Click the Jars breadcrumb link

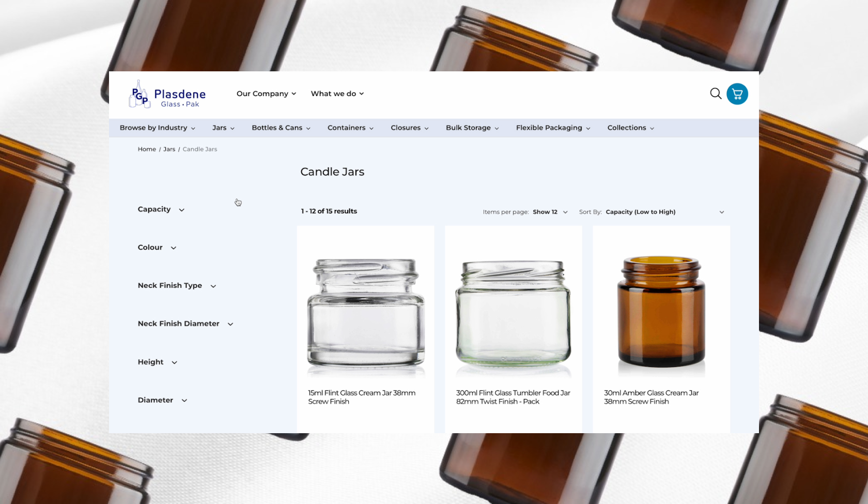click(x=169, y=149)
